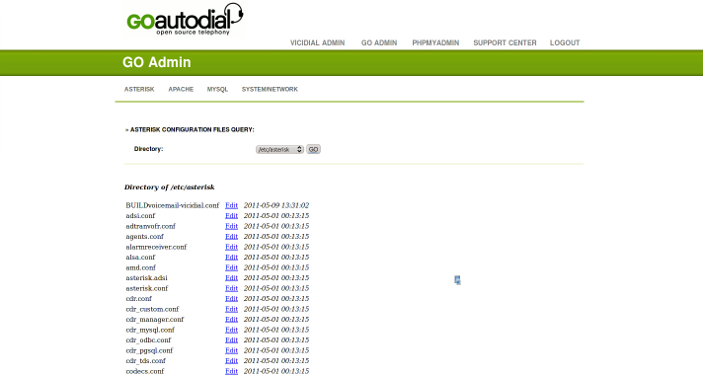Click the GOautodial logo

185,19
